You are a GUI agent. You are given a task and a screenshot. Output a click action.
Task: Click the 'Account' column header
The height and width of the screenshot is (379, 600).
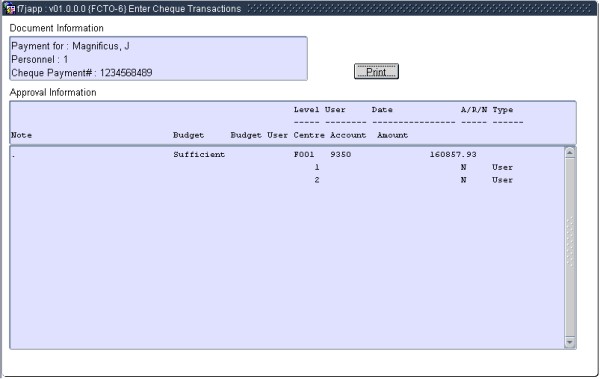[348, 135]
